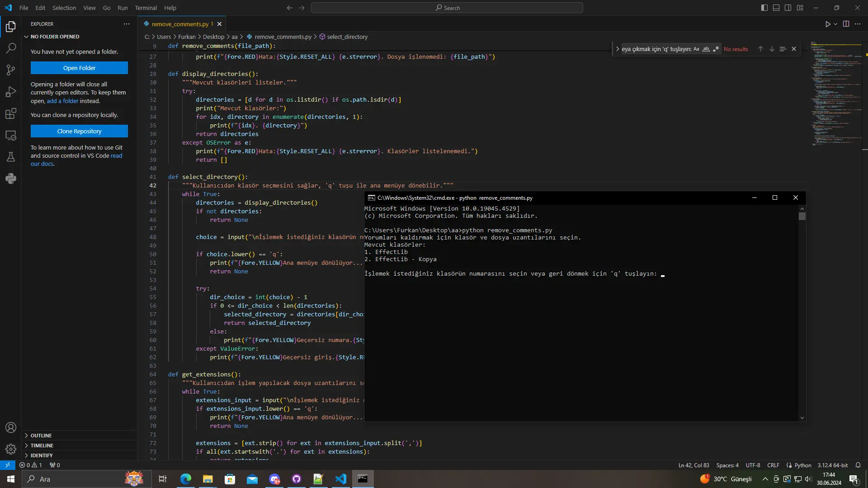Screen dimensions: 868x488
Task: Open Source Control view
Action: [11, 70]
